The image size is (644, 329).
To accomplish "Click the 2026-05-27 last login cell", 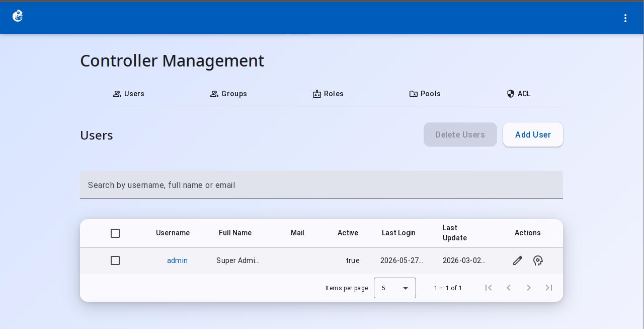I will point(402,260).
